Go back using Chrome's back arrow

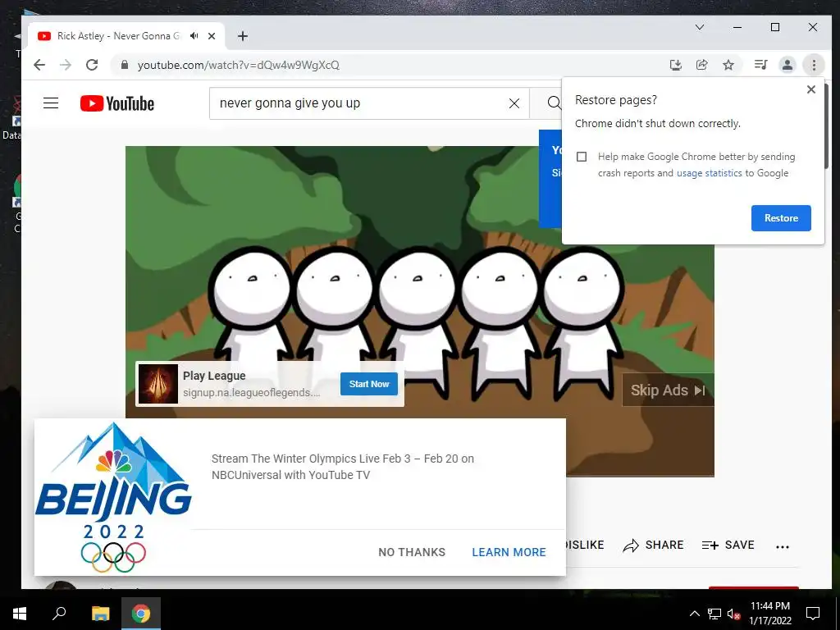[x=39, y=65]
